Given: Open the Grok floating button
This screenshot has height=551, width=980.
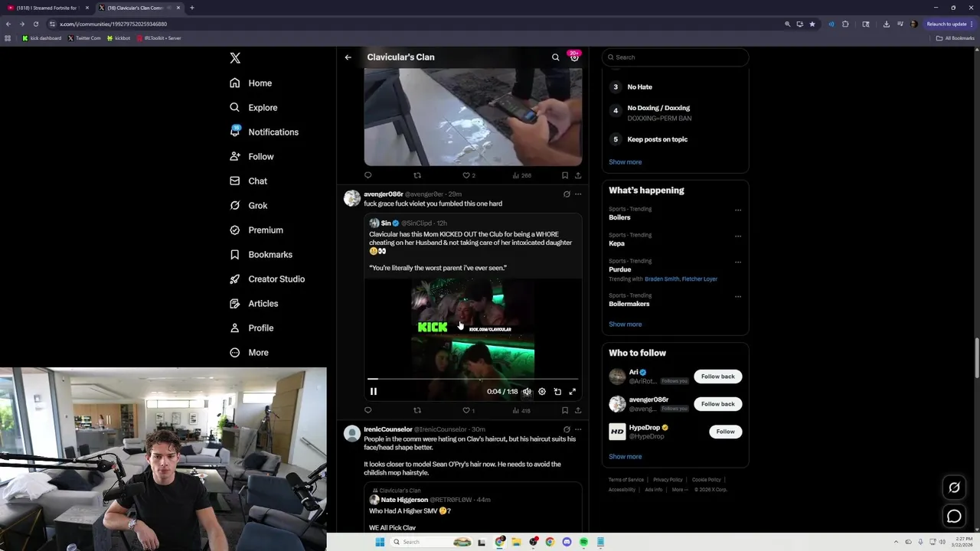Looking at the screenshot, I should coord(954,487).
